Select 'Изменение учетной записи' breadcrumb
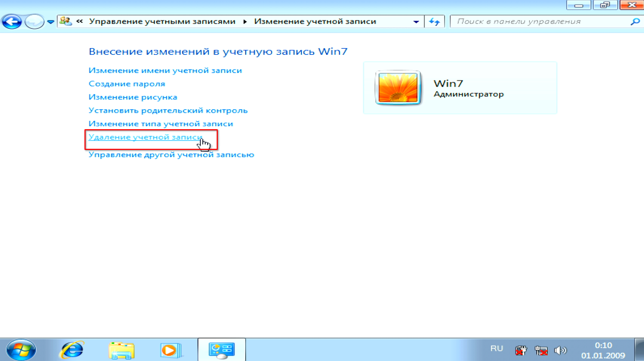The width and height of the screenshot is (644, 361). (x=315, y=21)
